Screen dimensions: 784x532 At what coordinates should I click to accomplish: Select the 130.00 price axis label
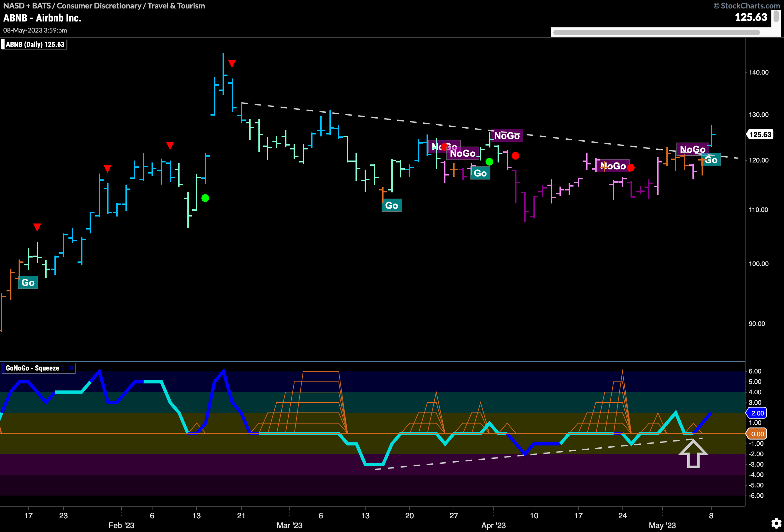(x=758, y=115)
